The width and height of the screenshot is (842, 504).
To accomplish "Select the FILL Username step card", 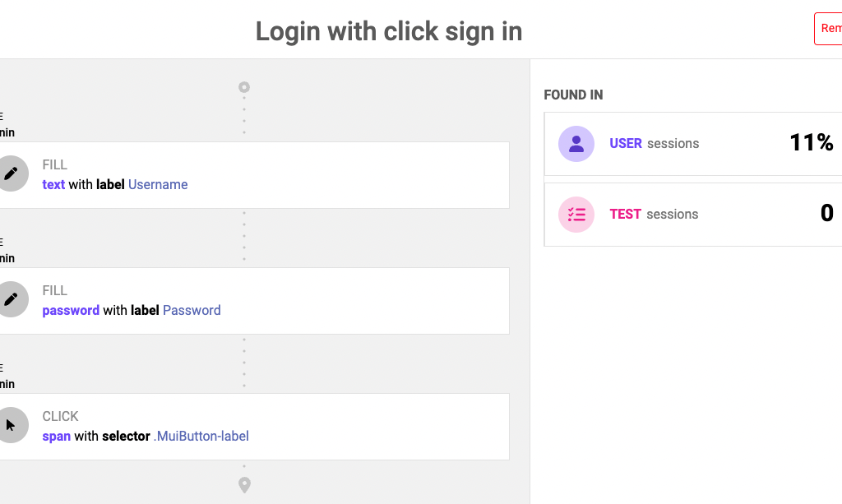I will pos(255,175).
